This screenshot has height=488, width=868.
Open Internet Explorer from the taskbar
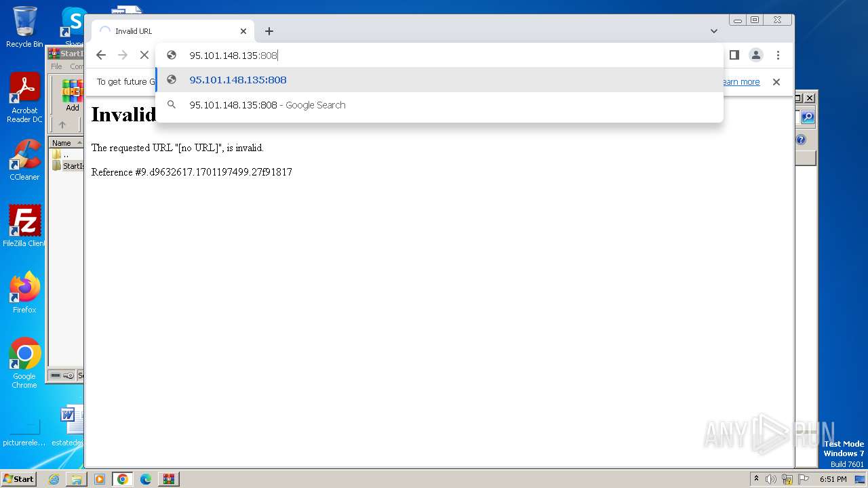(x=54, y=479)
